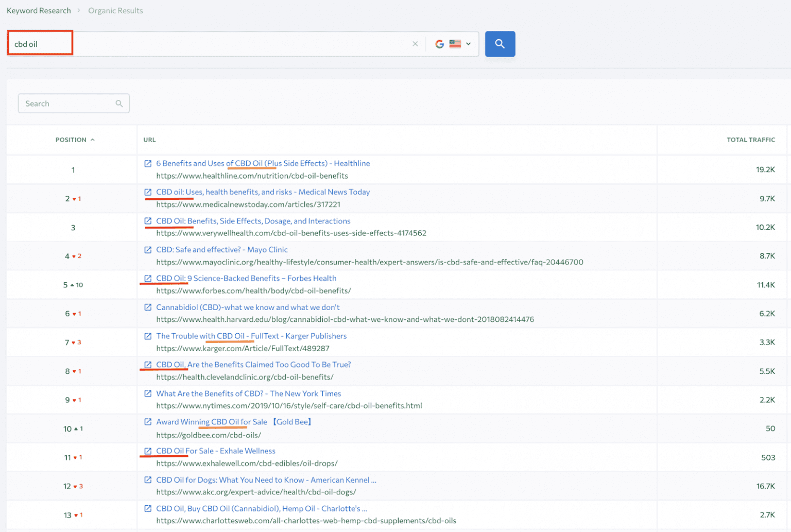The width and height of the screenshot is (791, 532).
Task: Clear the keyword input using the X button
Action: (x=415, y=44)
